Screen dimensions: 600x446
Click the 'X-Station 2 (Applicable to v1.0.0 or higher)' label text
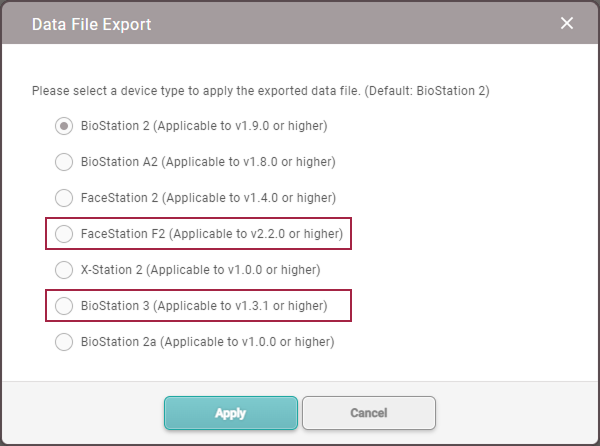(x=201, y=270)
